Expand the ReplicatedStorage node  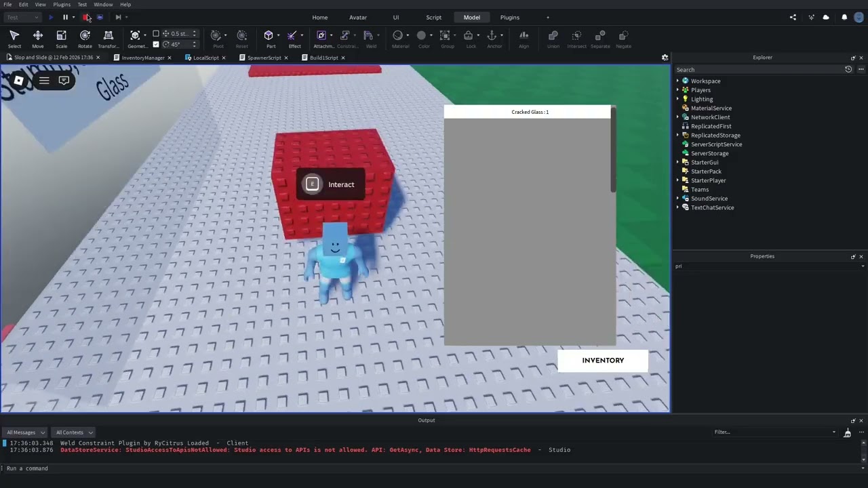[x=677, y=135]
